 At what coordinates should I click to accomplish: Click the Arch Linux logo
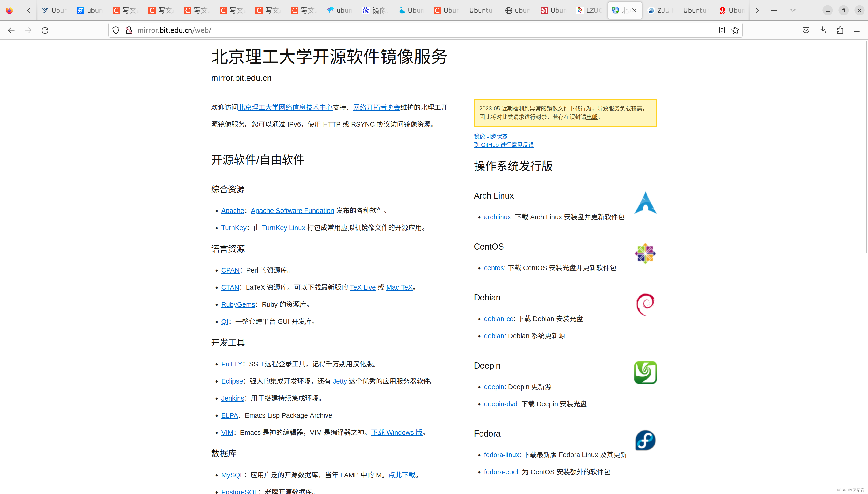point(645,203)
